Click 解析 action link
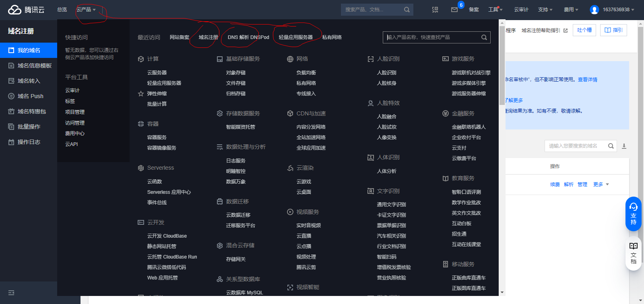Image resolution: width=644 pixels, height=304 pixels. click(569, 185)
